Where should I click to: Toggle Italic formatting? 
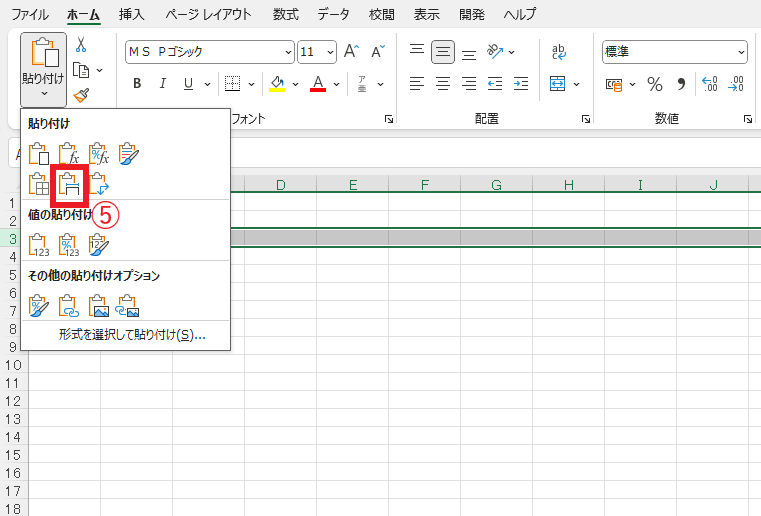click(163, 84)
